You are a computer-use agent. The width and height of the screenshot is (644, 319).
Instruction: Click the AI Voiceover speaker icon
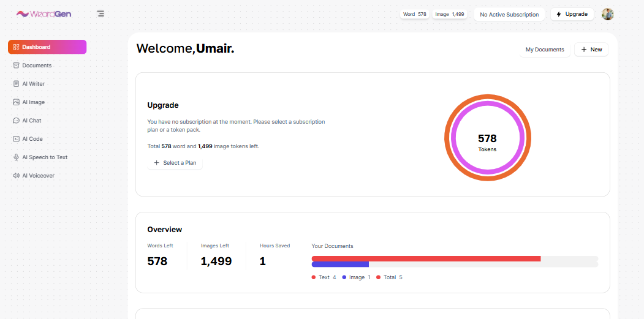click(16, 176)
